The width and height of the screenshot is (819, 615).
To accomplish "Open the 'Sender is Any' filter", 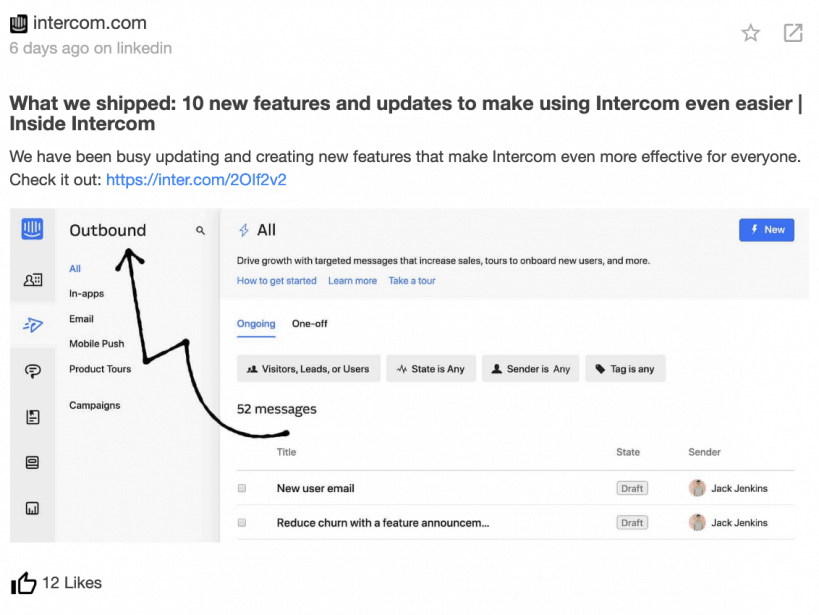I will (x=530, y=369).
